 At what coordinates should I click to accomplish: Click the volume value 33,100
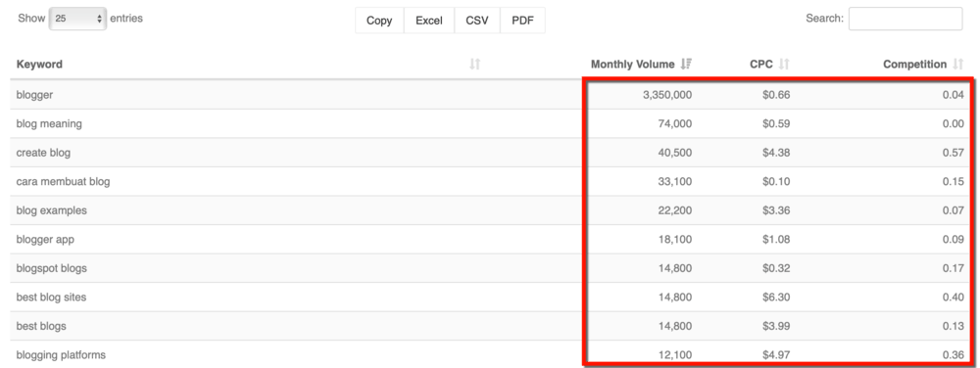675,181
